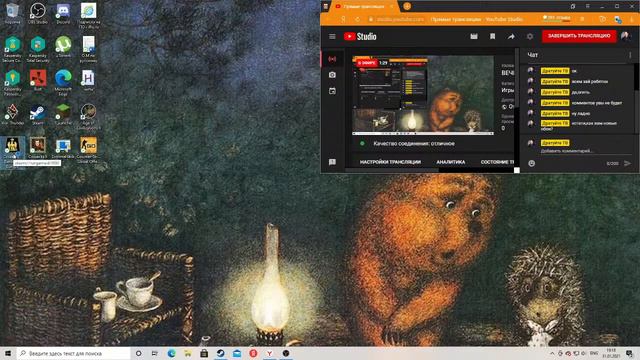The image size is (640, 360).
Task: Show hidden system tray icons
Action: click(x=552, y=353)
